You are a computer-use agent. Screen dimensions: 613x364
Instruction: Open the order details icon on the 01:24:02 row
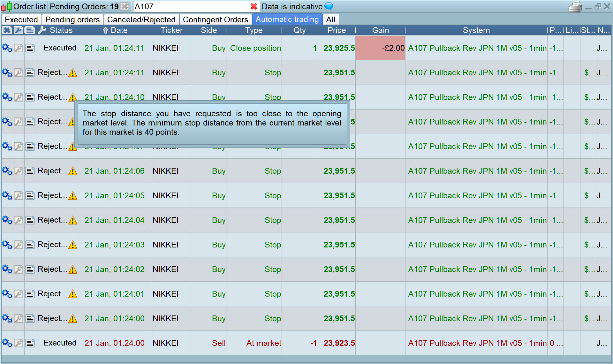click(30, 269)
